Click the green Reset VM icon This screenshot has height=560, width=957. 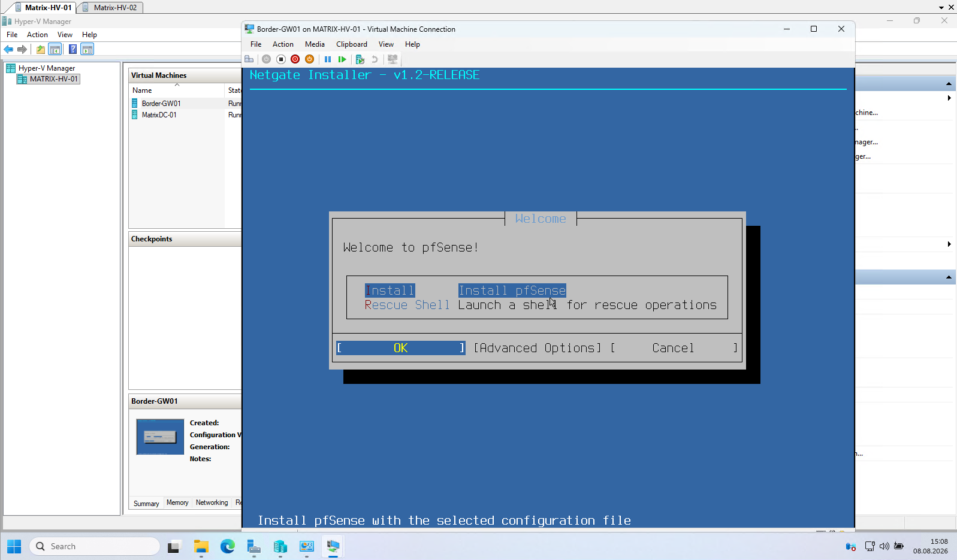coord(342,59)
